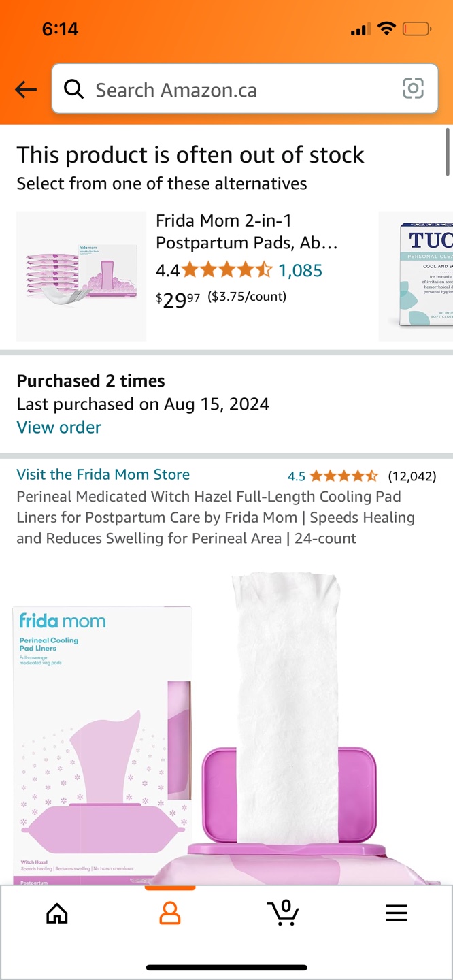The height and width of the screenshot is (980, 453).
Task: Tap the View order link
Action: pos(59,427)
